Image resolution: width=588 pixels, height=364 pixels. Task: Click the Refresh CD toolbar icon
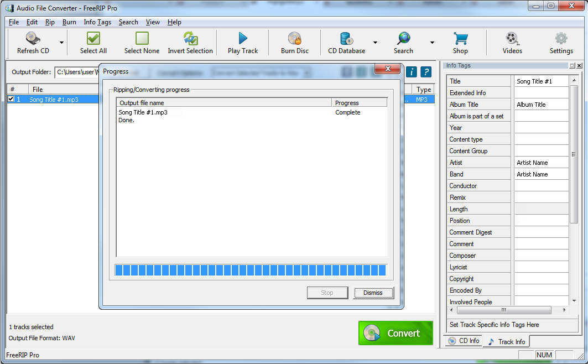click(x=33, y=39)
